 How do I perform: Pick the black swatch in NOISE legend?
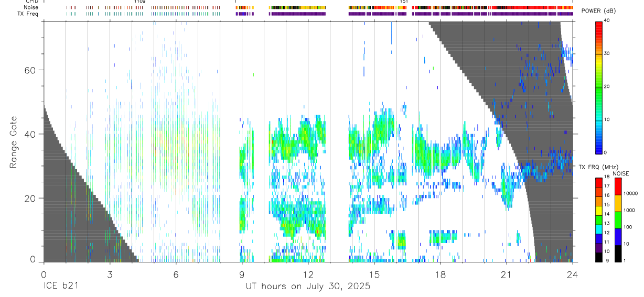[x=618, y=252]
